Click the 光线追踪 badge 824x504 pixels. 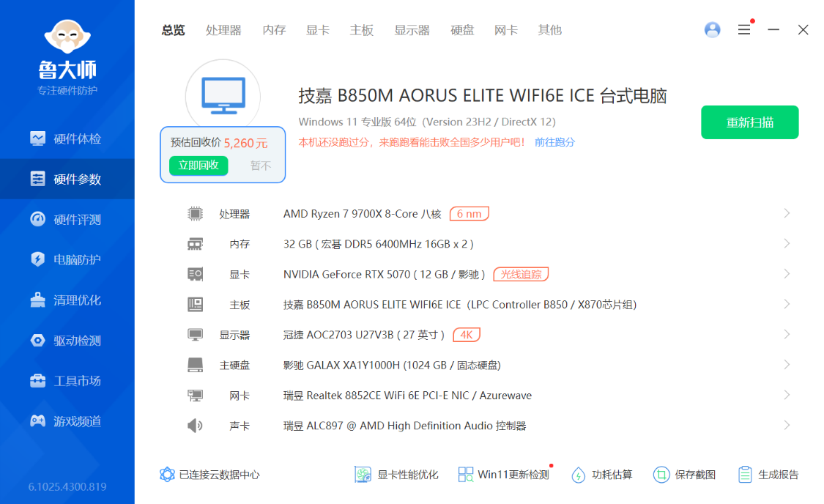click(521, 274)
